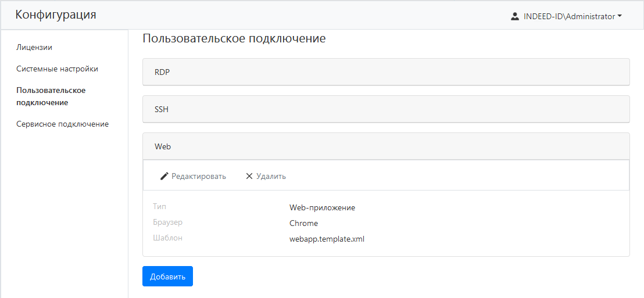Viewport: 644px width, 298px height.
Task: Click the Редактировать text label
Action: pos(198,176)
